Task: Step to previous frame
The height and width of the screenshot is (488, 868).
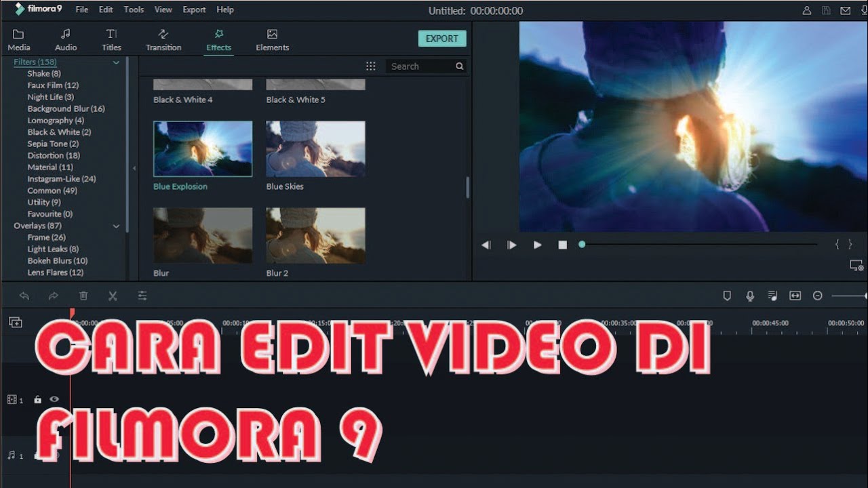Action: click(x=486, y=245)
